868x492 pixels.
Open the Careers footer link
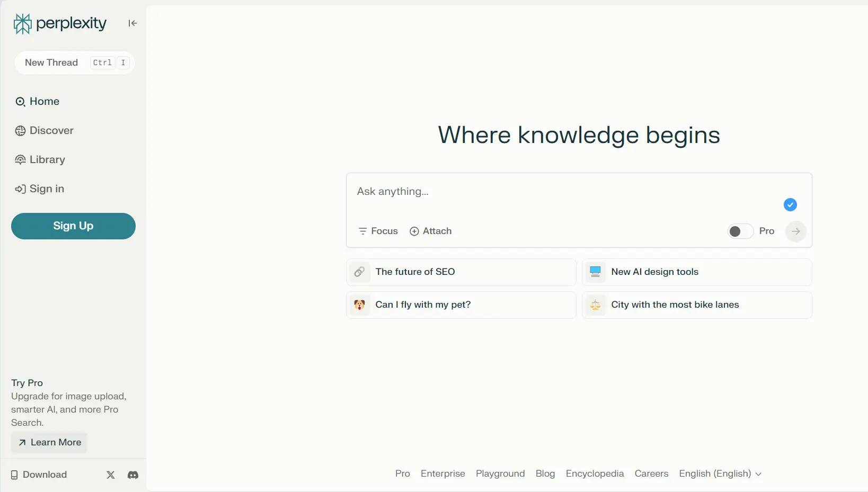(652, 474)
